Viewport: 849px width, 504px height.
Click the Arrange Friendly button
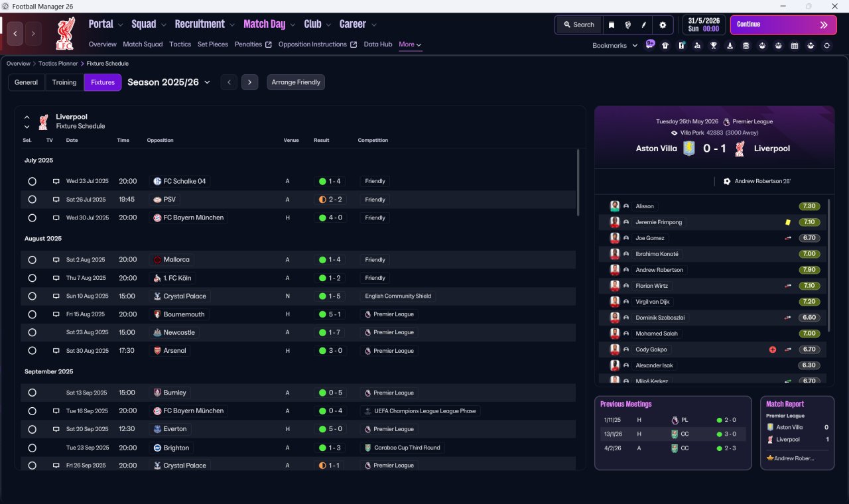(296, 82)
